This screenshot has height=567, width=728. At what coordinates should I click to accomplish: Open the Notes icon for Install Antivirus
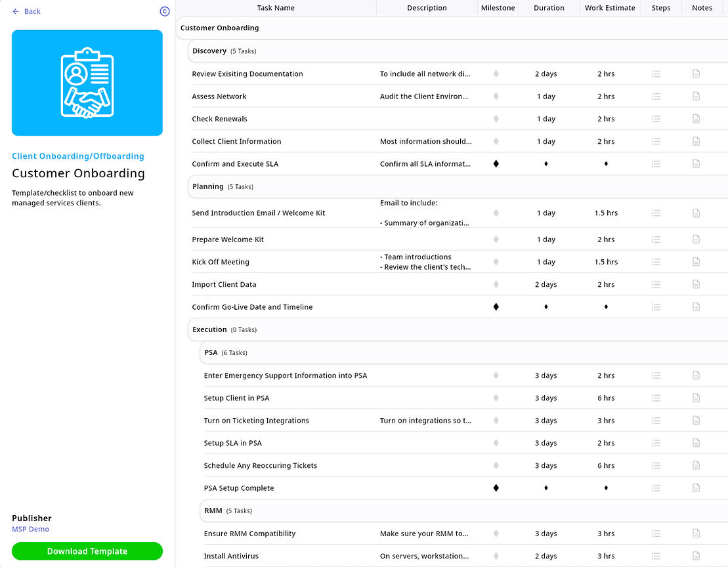pyautogui.click(x=696, y=556)
